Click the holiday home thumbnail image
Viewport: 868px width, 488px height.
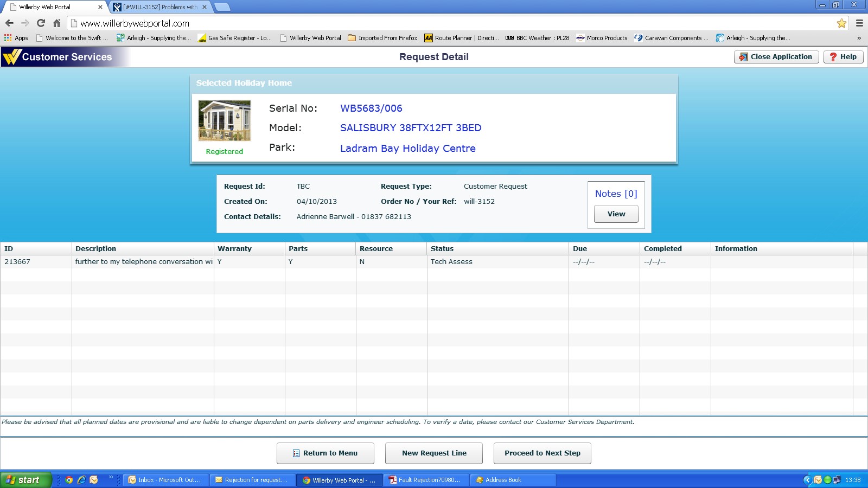225,120
